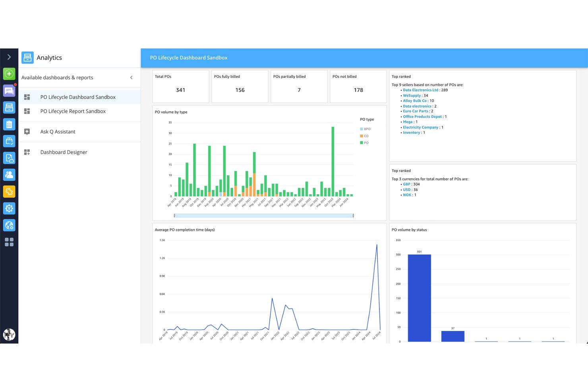Click the Total POs 341 card
The image size is (588, 392).
pyautogui.click(x=181, y=87)
